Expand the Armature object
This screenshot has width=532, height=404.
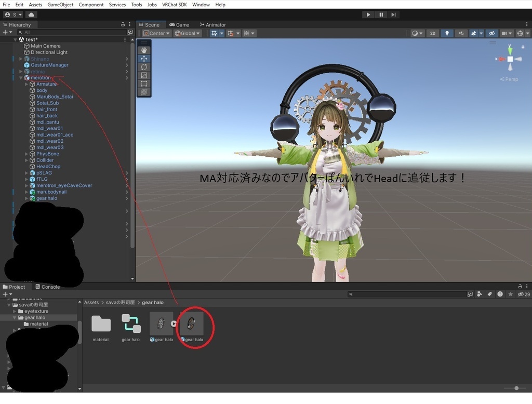click(26, 84)
